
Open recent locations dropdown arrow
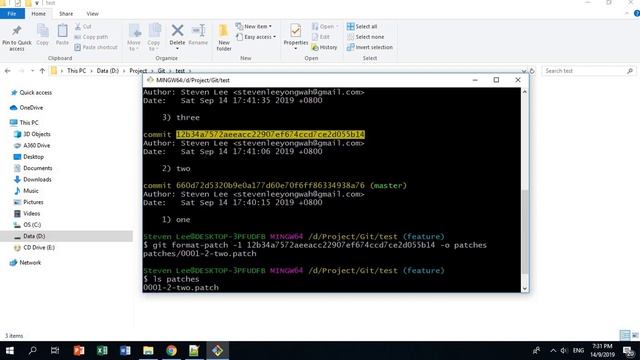(32, 71)
